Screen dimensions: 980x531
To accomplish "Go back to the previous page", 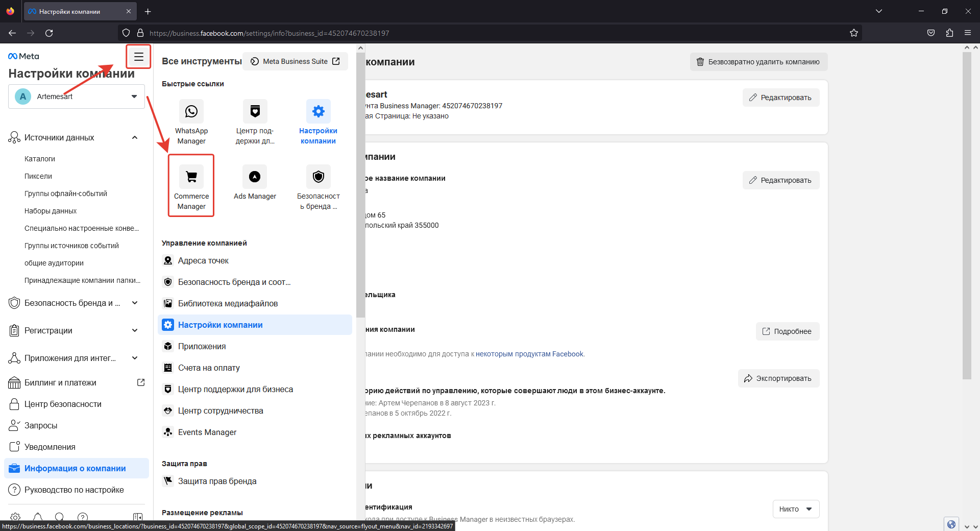I will (x=12, y=33).
